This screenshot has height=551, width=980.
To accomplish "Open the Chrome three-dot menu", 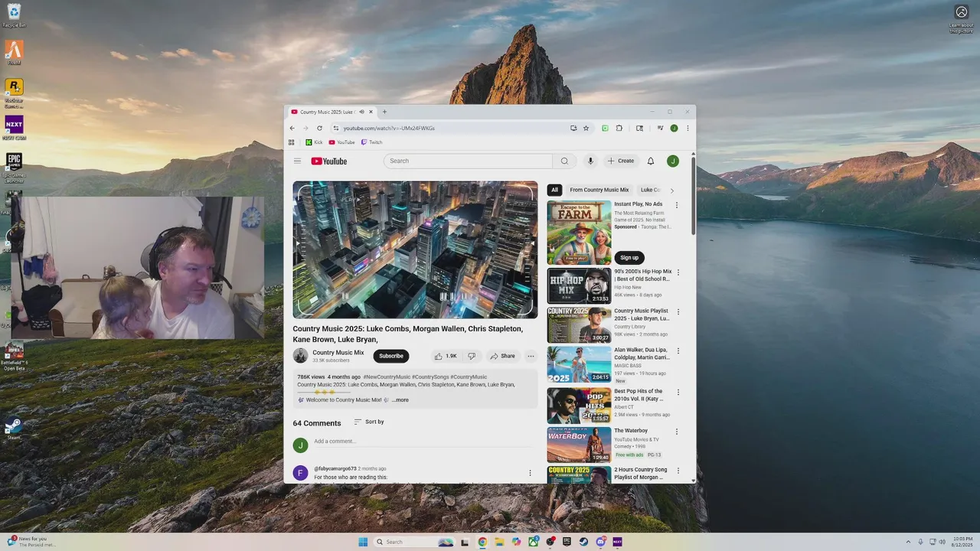I will [688, 128].
